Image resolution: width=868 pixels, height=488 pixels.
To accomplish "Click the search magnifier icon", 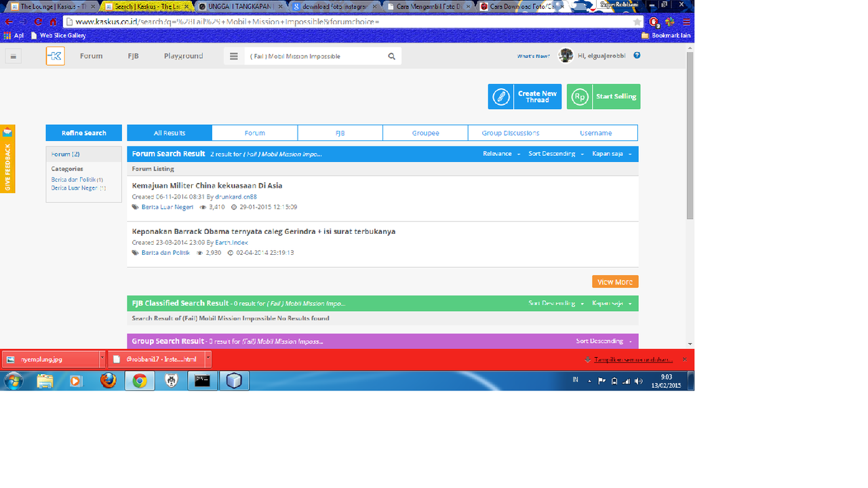I will point(391,56).
